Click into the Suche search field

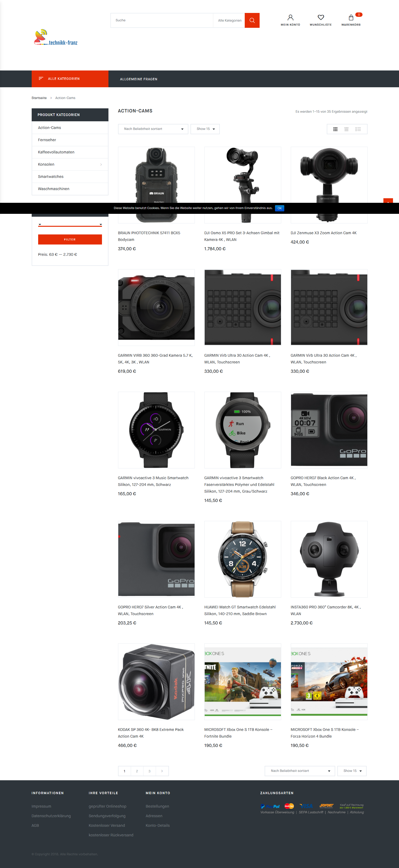pyautogui.click(x=161, y=21)
